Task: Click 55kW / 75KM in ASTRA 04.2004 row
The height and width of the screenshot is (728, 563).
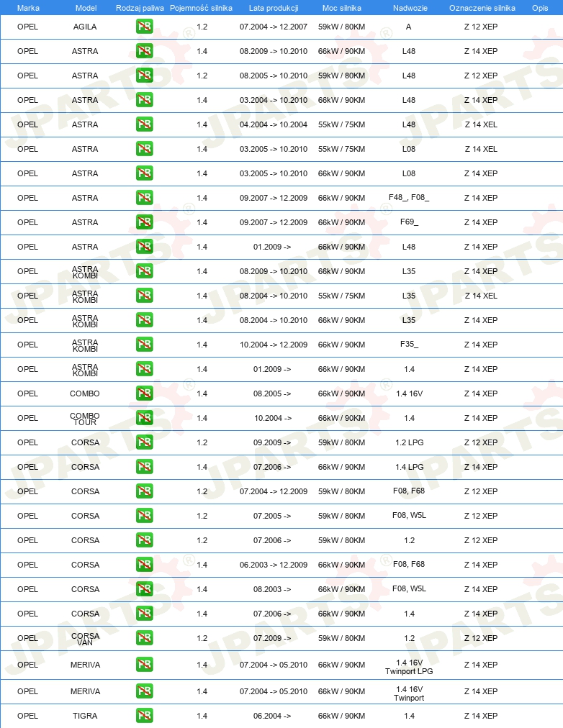Action: click(341, 124)
